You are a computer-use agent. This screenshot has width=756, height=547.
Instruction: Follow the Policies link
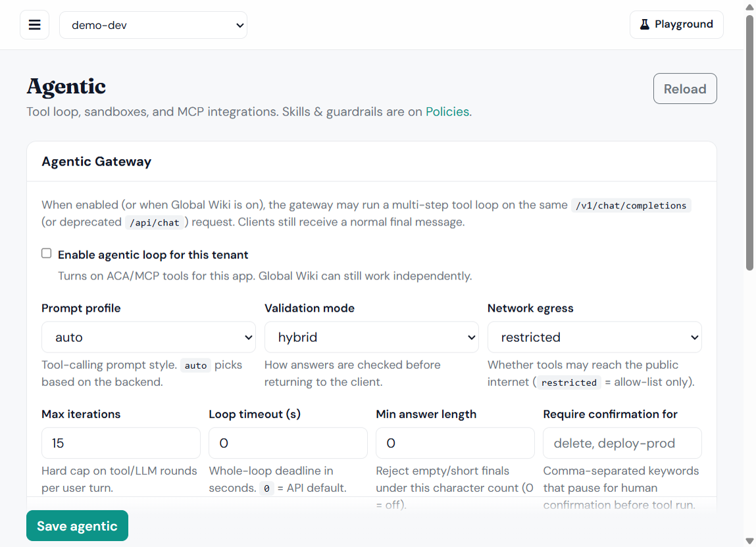coord(447,112)
